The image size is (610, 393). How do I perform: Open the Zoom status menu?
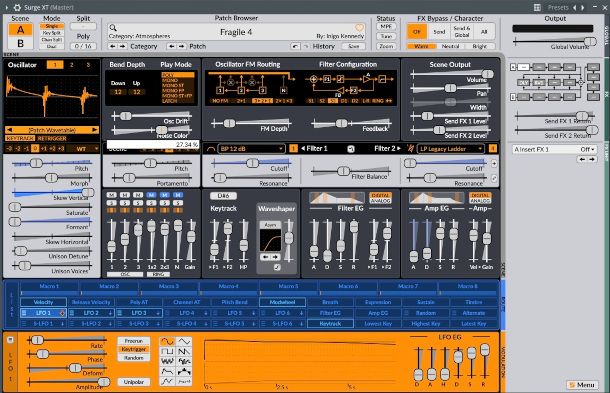point(386,46)
